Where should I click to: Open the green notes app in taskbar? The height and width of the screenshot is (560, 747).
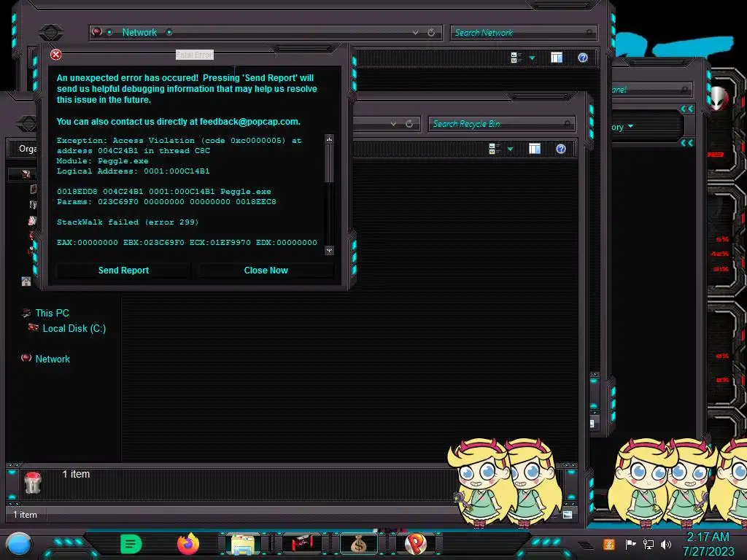click(131, 544)
